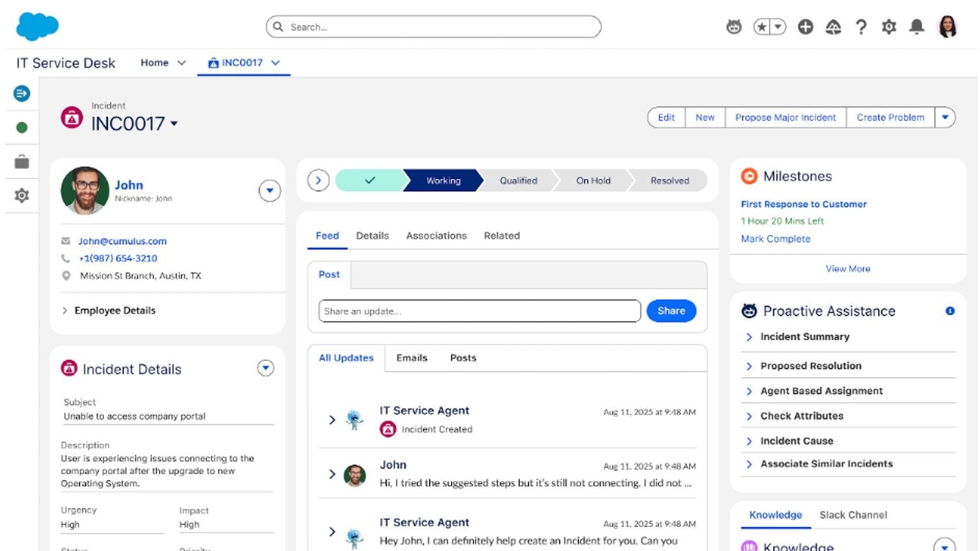Toggle the sidebar with the blue arrow icon
980x551 pixels.
click(x=21, y=93)
